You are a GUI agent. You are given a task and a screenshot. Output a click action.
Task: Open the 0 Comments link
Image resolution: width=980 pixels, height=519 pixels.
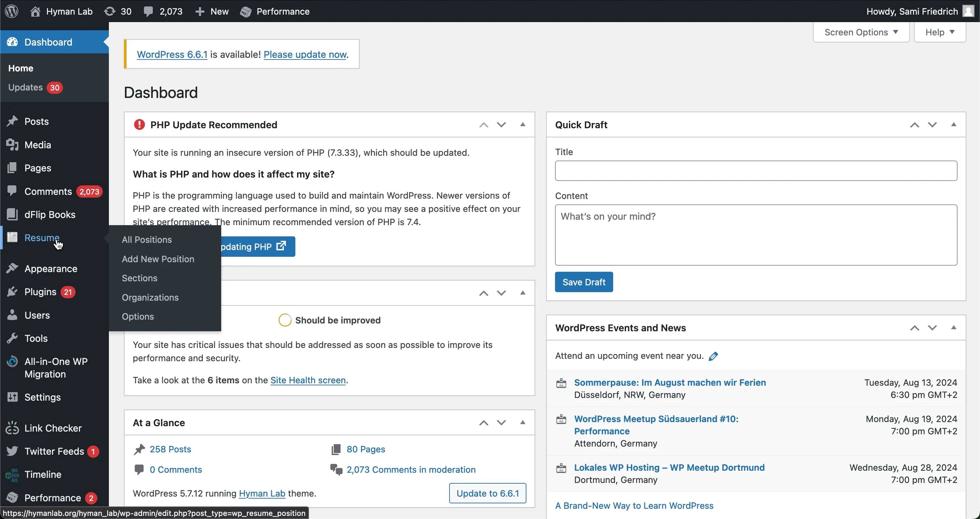pos(176,470)
